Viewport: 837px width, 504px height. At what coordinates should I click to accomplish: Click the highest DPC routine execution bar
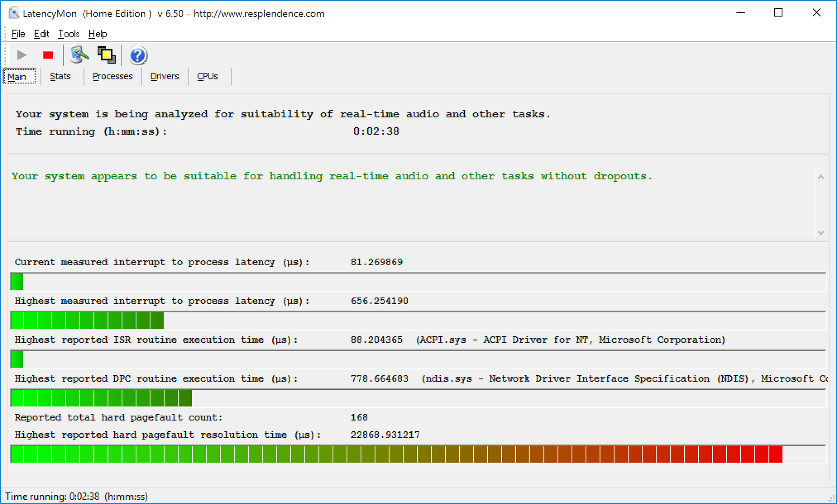101,398
